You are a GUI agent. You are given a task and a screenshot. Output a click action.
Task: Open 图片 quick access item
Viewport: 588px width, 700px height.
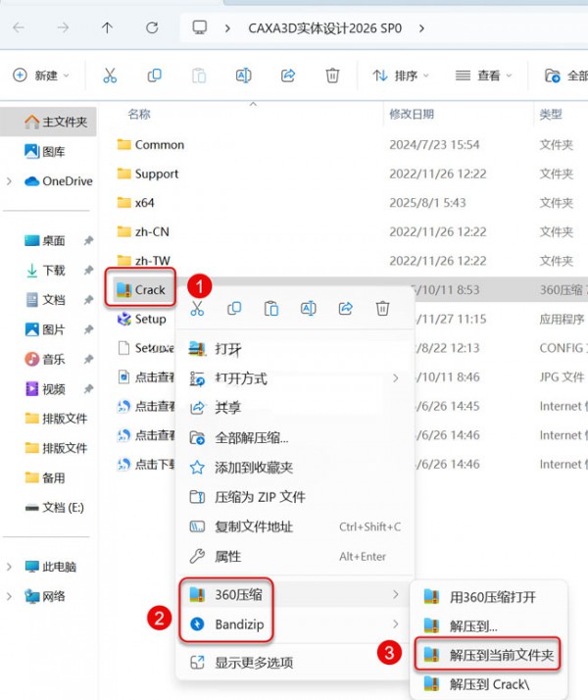pyautogui.click(x=45, y=329)
